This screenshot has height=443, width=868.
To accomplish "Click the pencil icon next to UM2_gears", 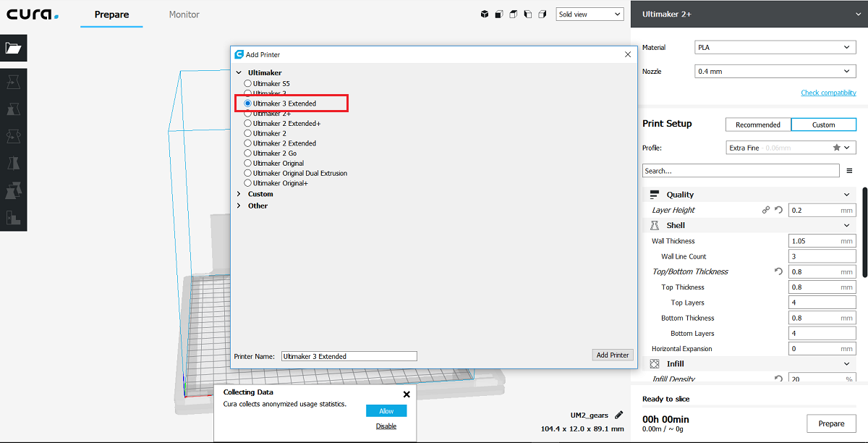I will point(618,415).
